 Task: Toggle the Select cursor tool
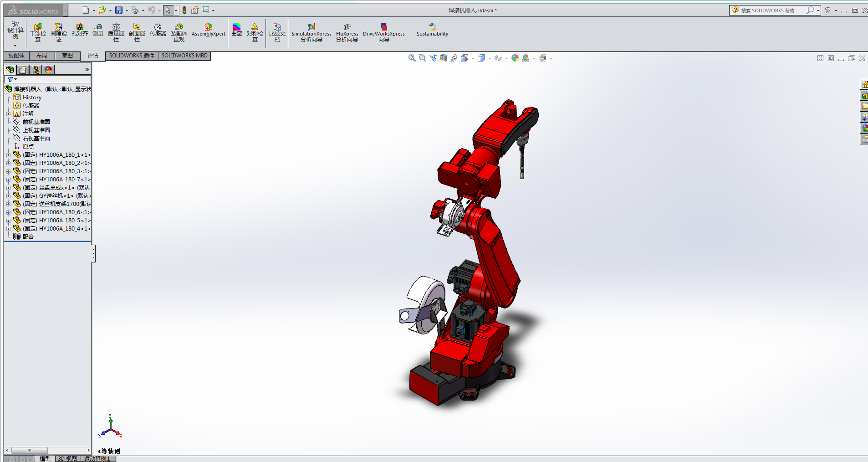click(168, 10)
